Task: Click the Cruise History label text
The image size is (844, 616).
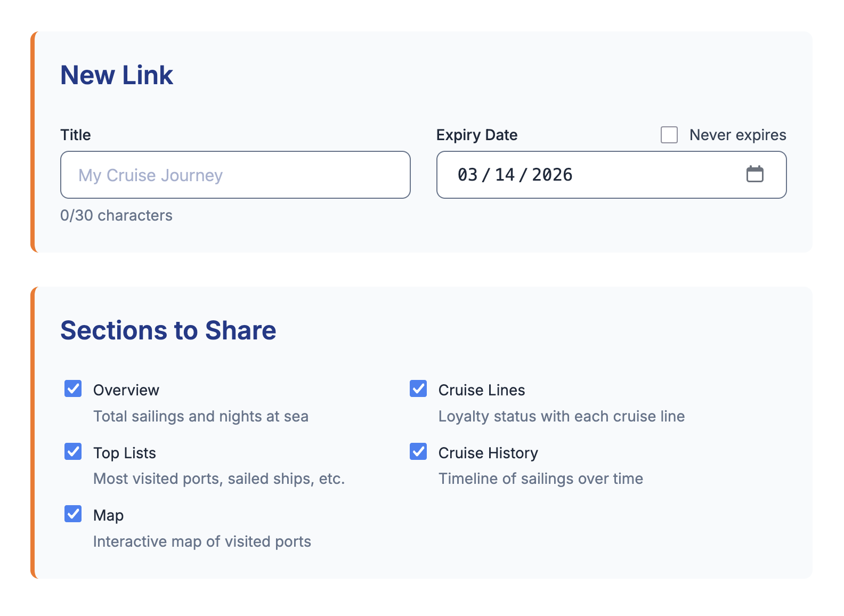Action: pos(488,453)
